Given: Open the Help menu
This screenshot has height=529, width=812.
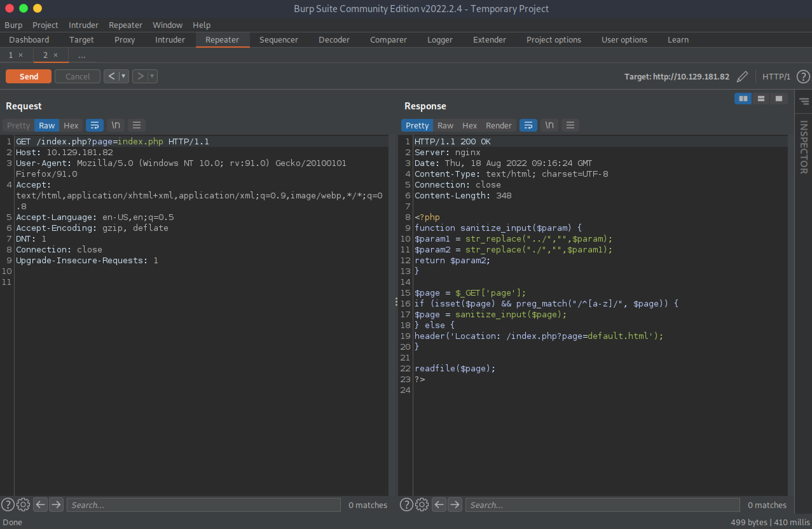Looking at the screenshot, I should coord(201,25).
